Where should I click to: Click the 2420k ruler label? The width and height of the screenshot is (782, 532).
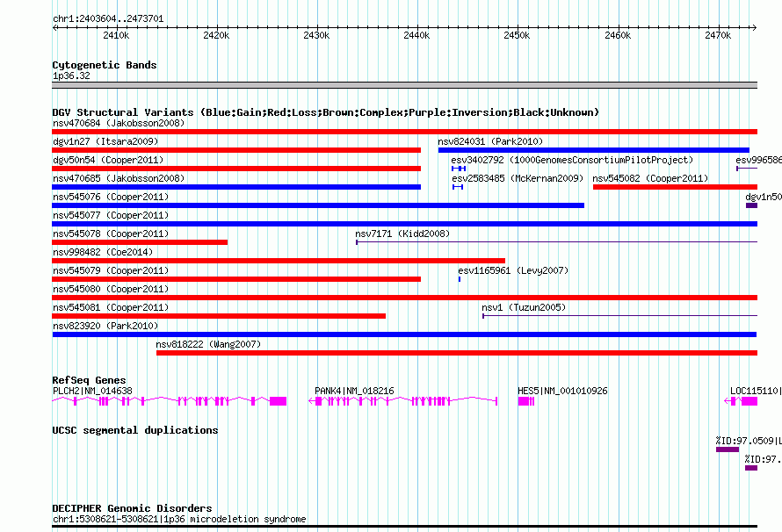[x=216, y=36]
